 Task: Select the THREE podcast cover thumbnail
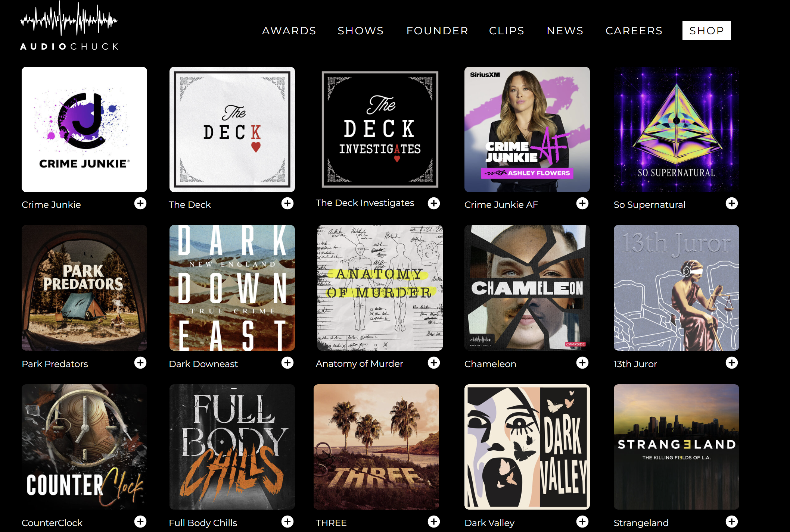pos(376,447)
